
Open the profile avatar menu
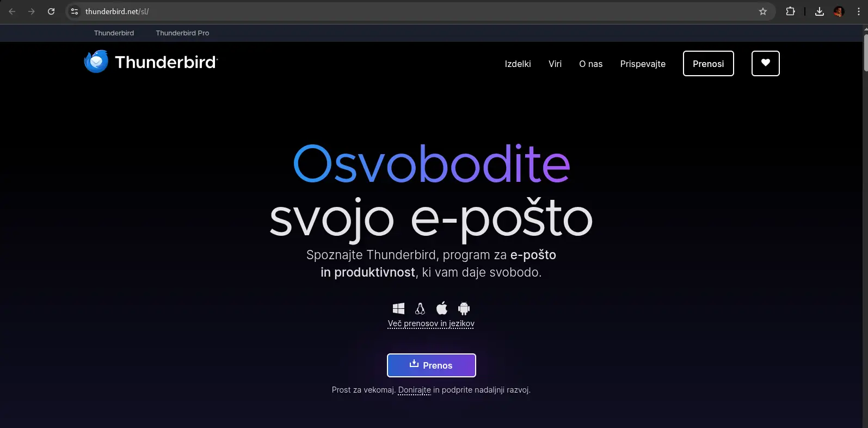[839, 11]
